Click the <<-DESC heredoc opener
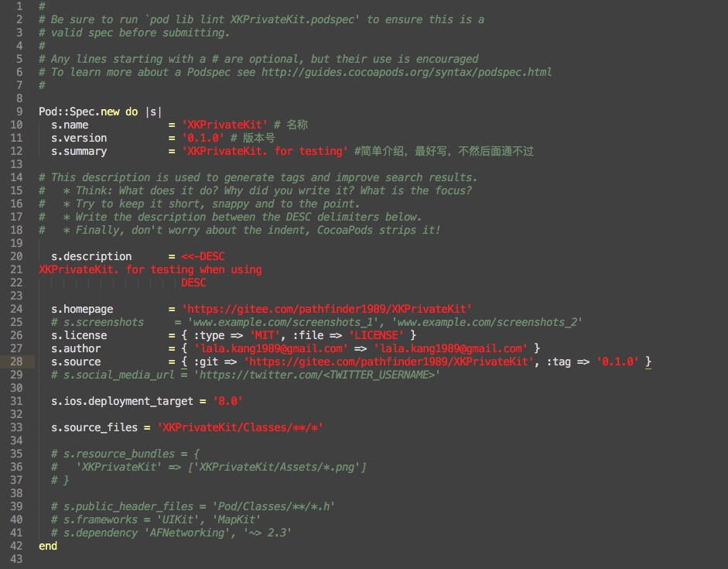The image size is (728, 569). (x=203, y=256)
